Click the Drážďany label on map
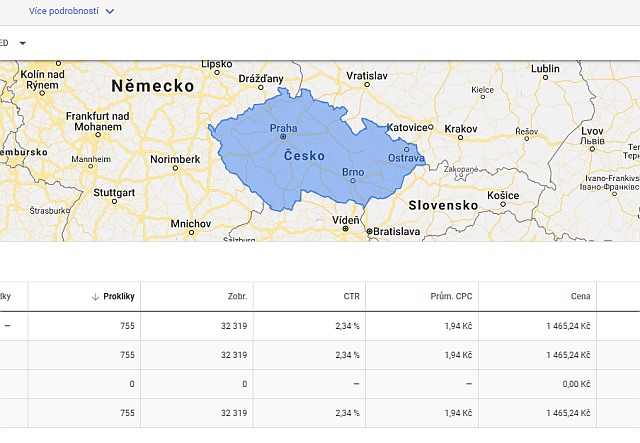 click(x=261, y=78)
